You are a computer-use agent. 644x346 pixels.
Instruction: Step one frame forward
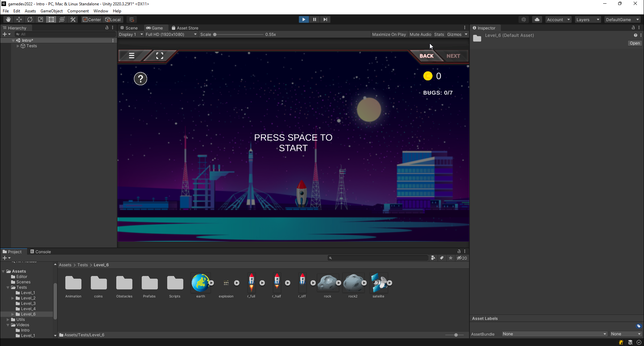coord(325,19)
